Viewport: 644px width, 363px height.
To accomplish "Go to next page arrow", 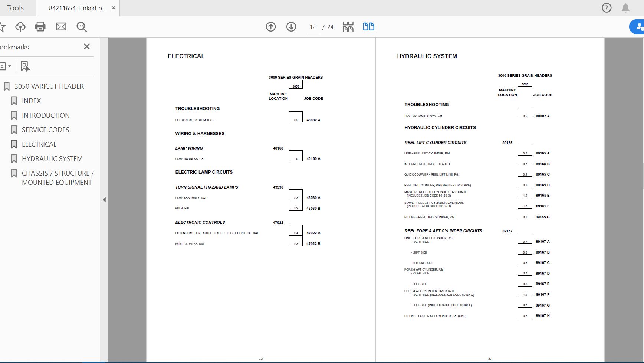I will click(291, 27).
